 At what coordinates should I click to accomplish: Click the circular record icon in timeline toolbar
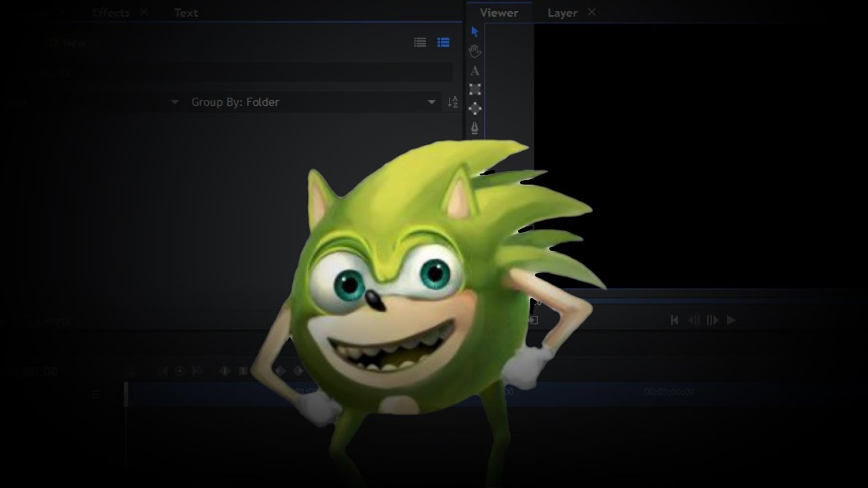pos(180,371)
